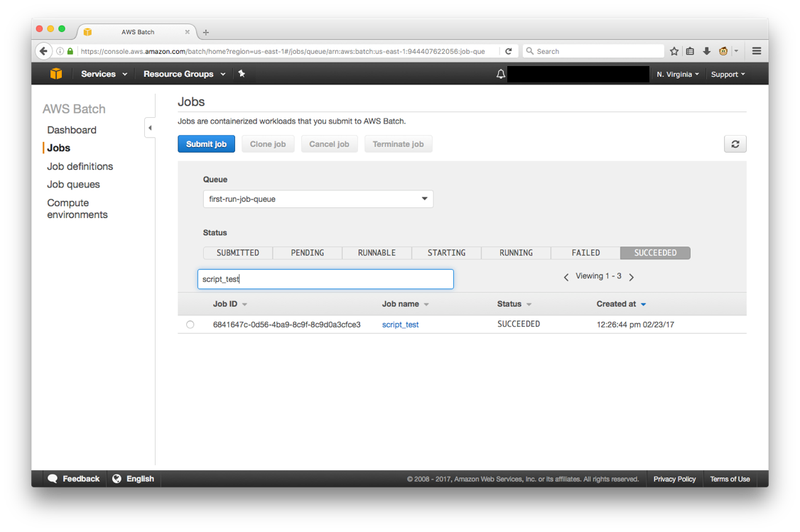This screenshot has width=800, height=532.
Task: Select the radio button for job 6841647c
Action: point(190,325)
